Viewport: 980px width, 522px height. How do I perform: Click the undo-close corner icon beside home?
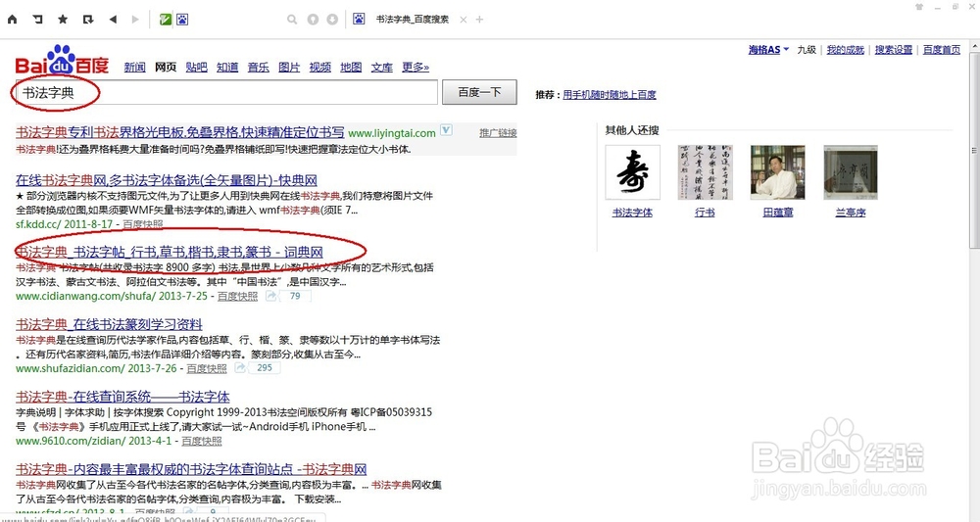pos(37,20)
